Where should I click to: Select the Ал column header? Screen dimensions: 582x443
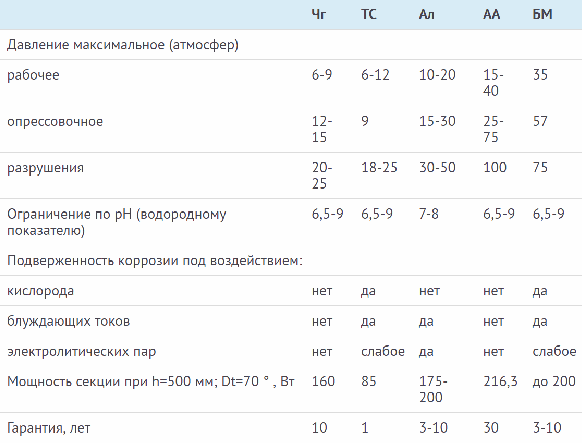426,14
